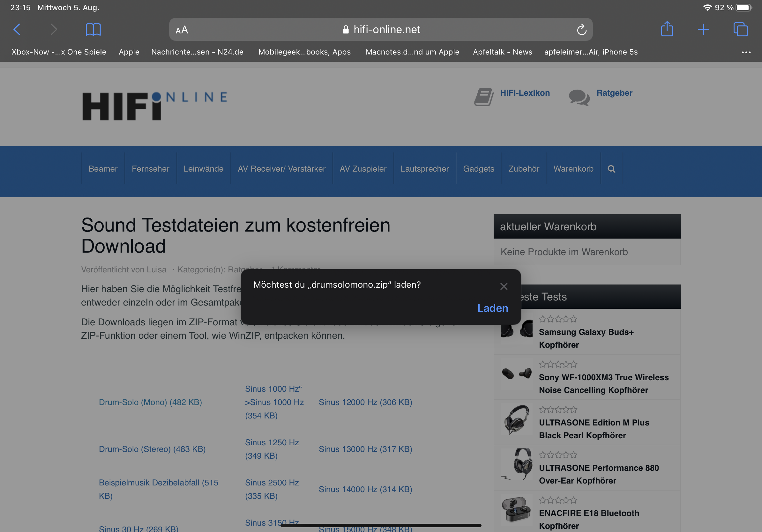Show all tabs overview icon

tap(740, 29)
